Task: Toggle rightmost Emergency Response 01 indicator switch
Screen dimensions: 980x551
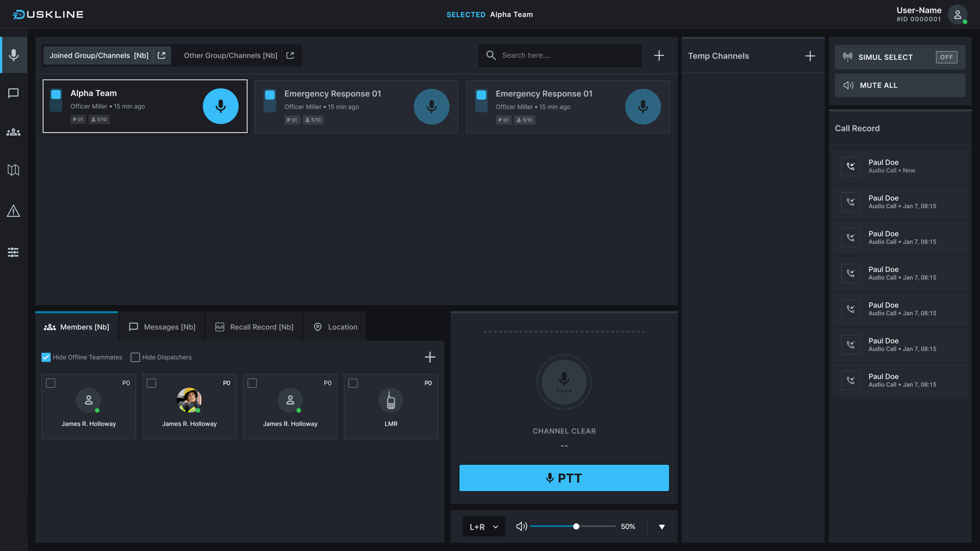Action: click(x=481, y=101)
